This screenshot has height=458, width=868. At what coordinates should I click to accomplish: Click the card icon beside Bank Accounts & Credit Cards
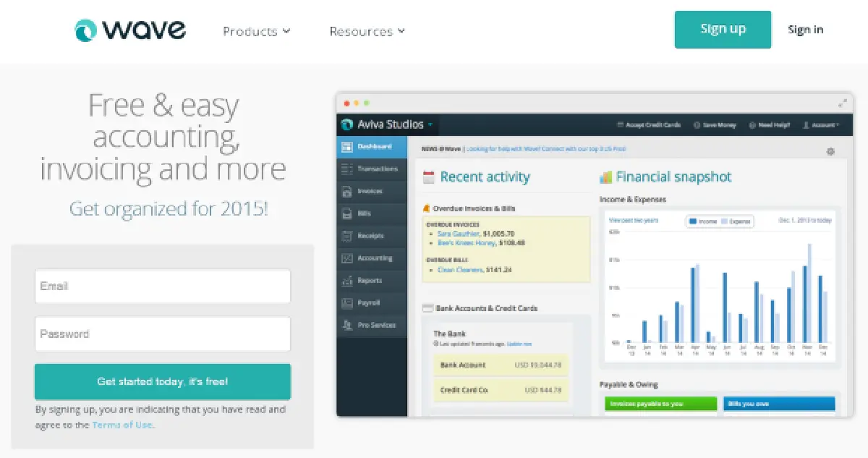tap(427, 308)
